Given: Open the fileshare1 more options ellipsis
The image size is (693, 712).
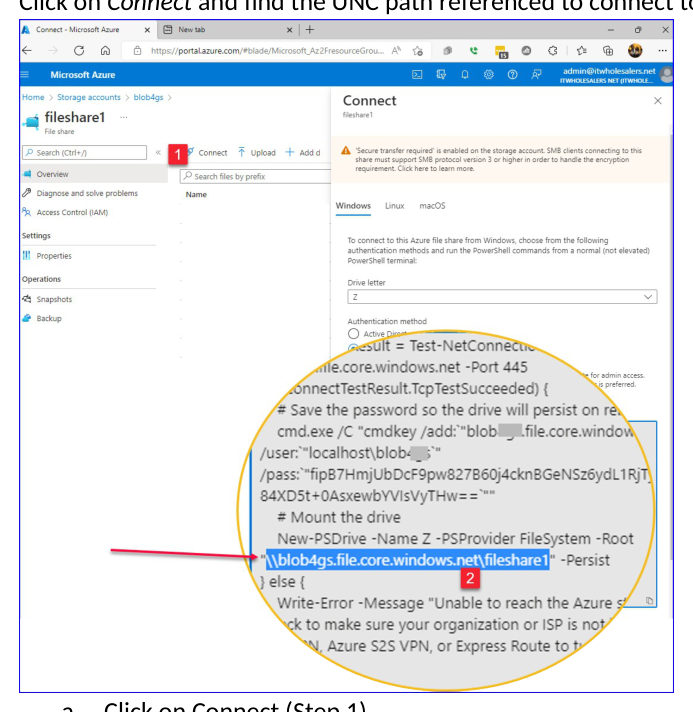Looking at the screenshot, I should tap(124, 118).
